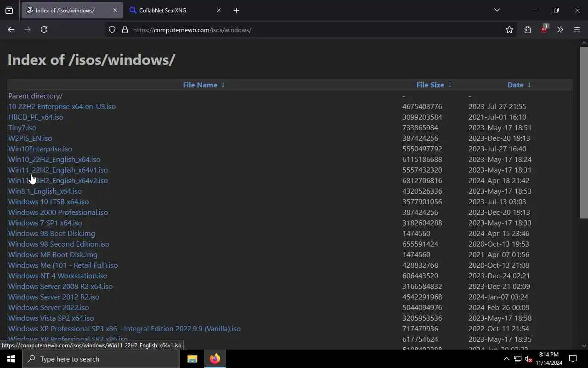Click file size 6812706816
The image size is (588, 368).
[x=422, y=180]
